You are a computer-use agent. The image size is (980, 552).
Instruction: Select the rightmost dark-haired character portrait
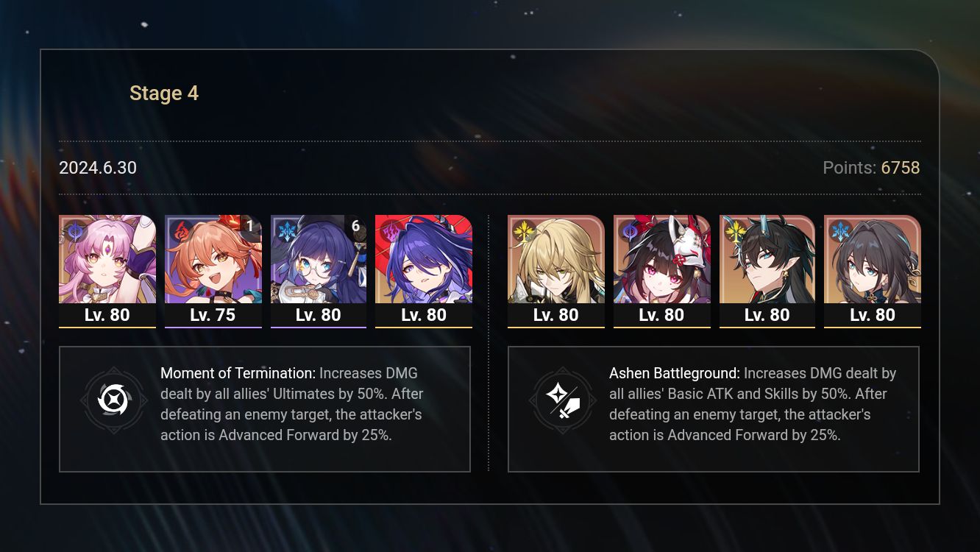point(873,259)
